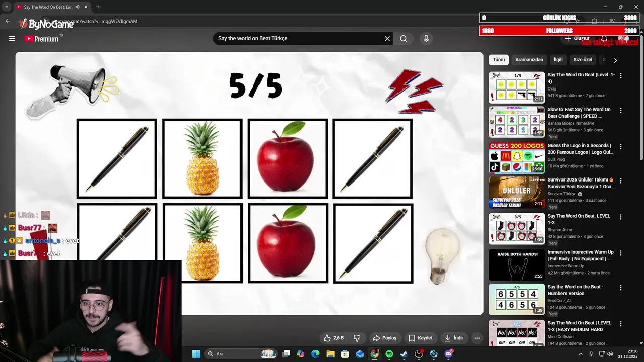The height and width of the screenshot is (362, 644).
Task: Save the video with Kaydet
Action: tap(421, 338)
